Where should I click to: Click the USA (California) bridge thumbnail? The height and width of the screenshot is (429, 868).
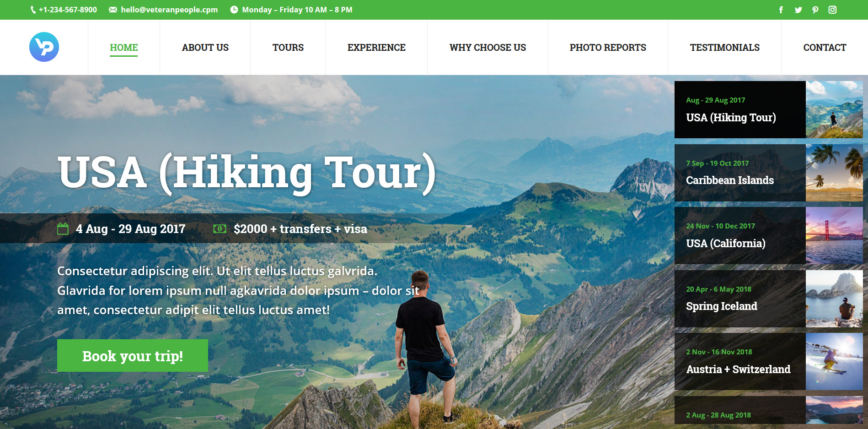(834, 235)
